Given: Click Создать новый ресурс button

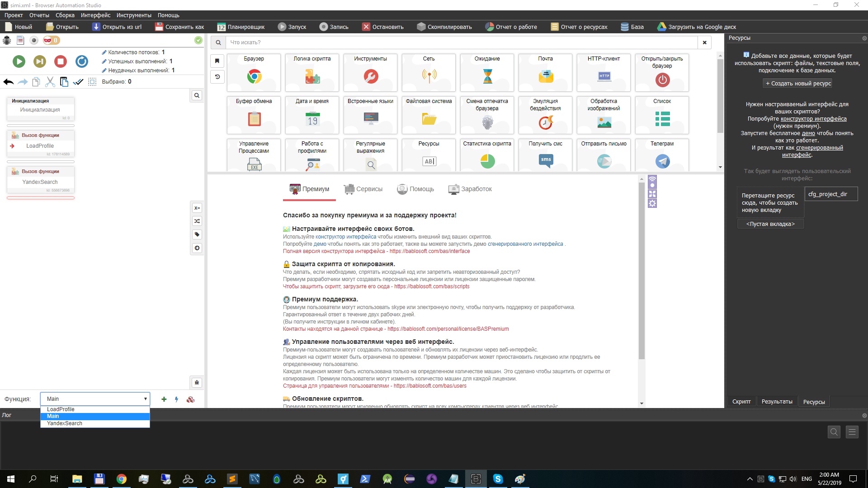Looking at the screenshot, I should (x=798, y=84).
